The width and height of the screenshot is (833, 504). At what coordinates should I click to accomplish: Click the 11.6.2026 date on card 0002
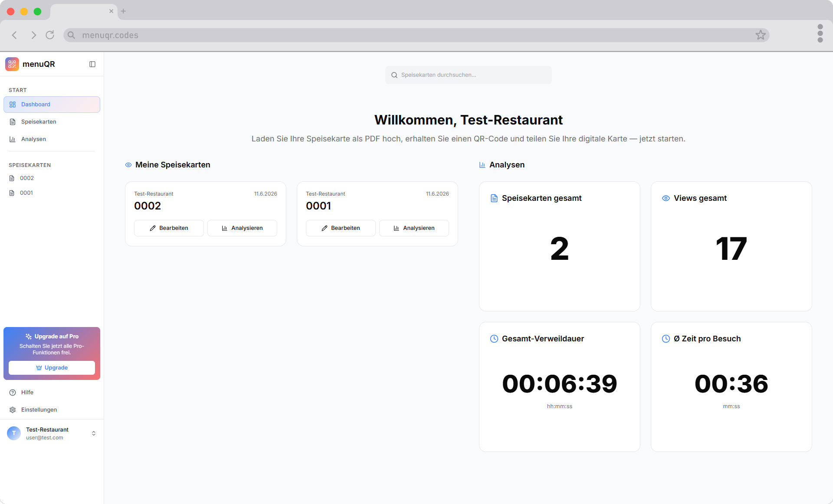266,194
